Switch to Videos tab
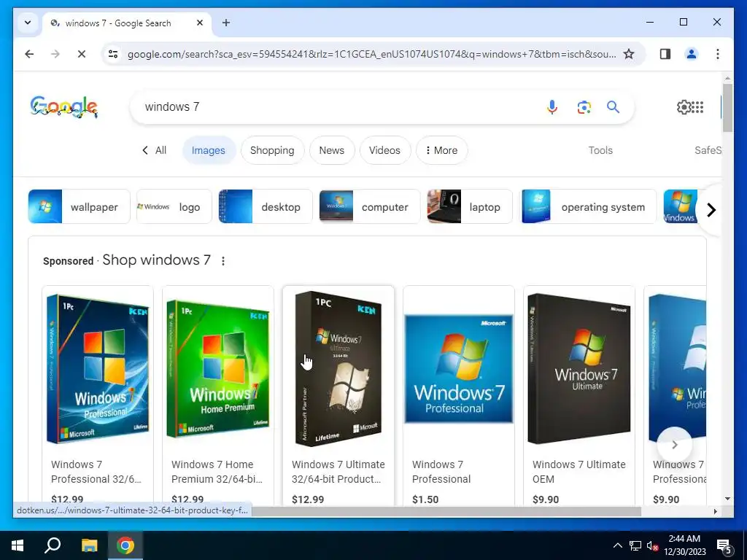The width and height of the screenshot is (747, 560). point(384,150)
